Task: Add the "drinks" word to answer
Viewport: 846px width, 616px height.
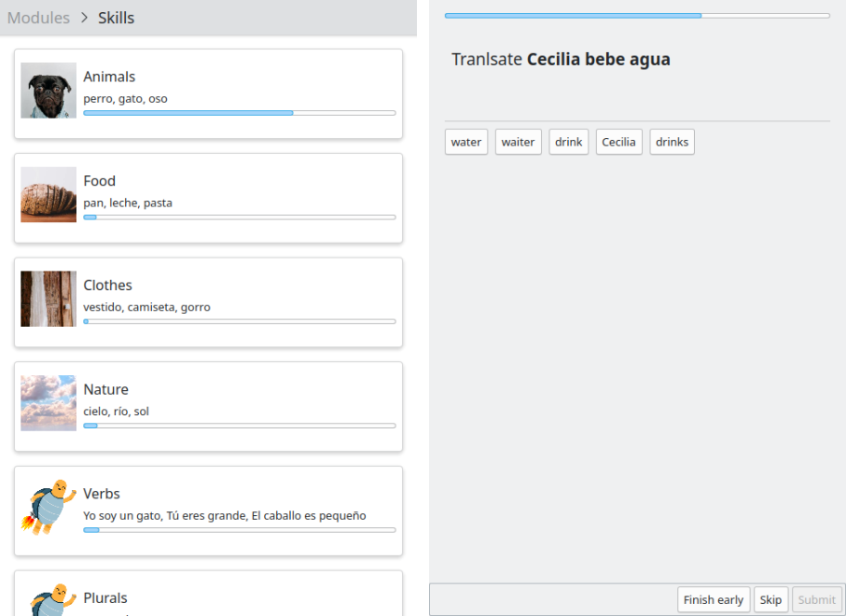Action: [672, 142]
